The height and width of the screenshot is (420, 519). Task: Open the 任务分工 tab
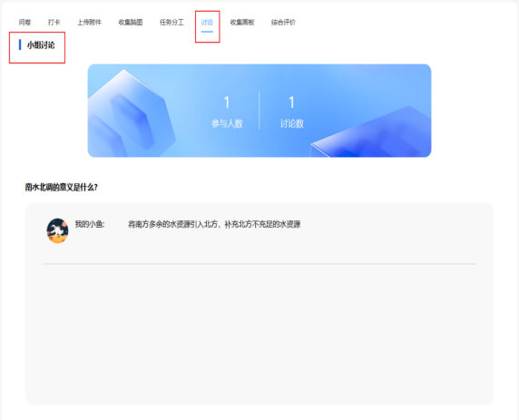[x=171, y=22]
